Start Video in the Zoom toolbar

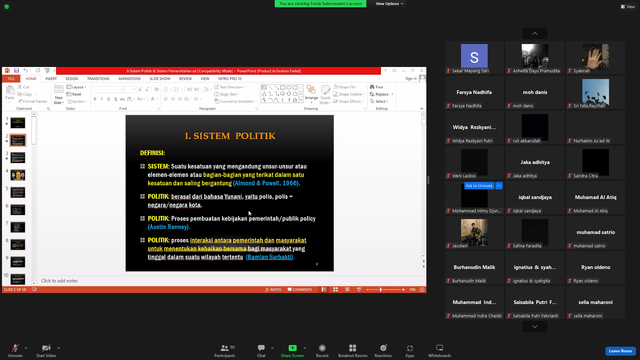pos(46,350)
